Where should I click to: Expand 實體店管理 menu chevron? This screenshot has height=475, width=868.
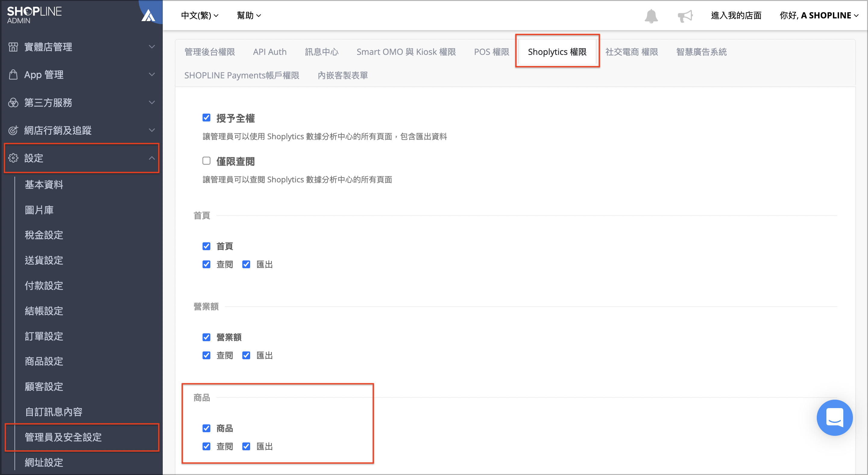[152, 47]
